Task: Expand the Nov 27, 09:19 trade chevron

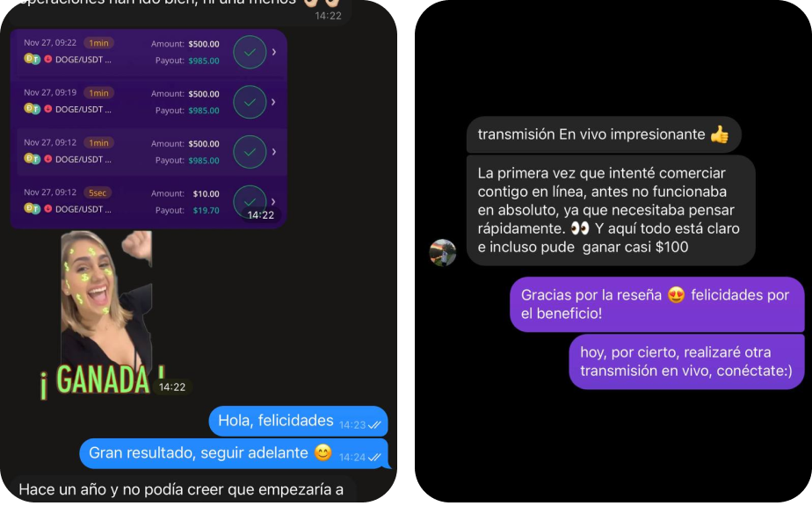Action: (x=274, y=102)
